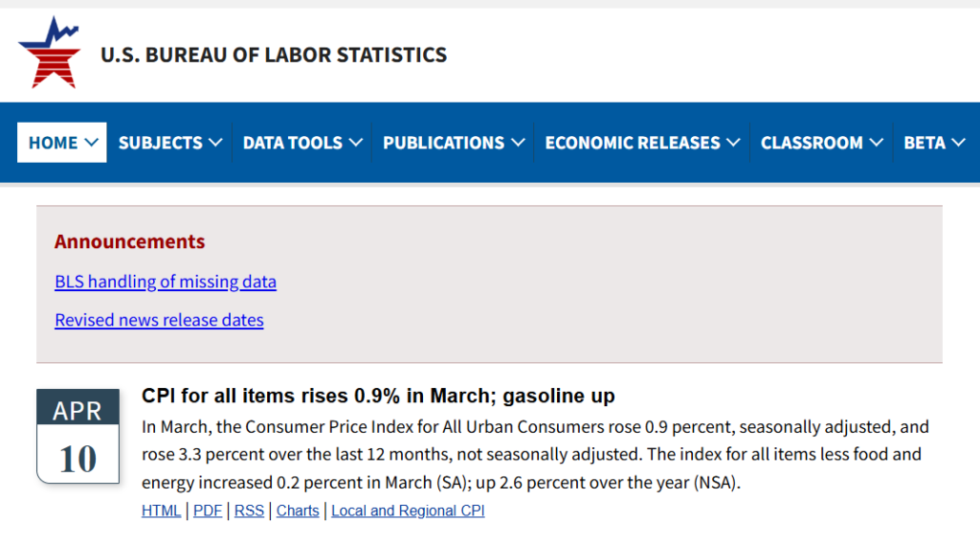
Task: Download the CPI release PDF
Action: tap(208, 511)
